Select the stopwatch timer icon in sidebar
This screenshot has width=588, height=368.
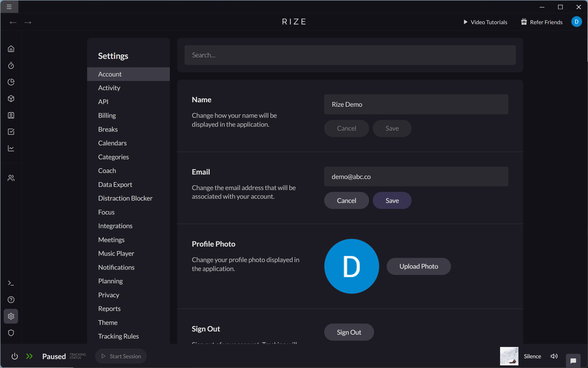point(11,65)
